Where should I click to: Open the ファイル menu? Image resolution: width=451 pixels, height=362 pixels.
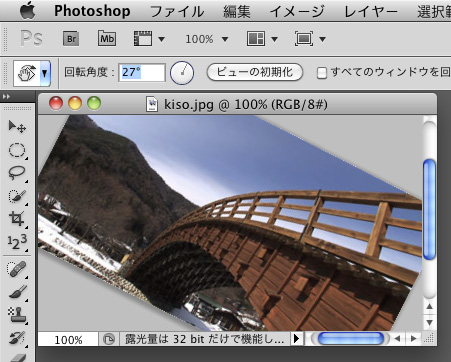(177, 11)
